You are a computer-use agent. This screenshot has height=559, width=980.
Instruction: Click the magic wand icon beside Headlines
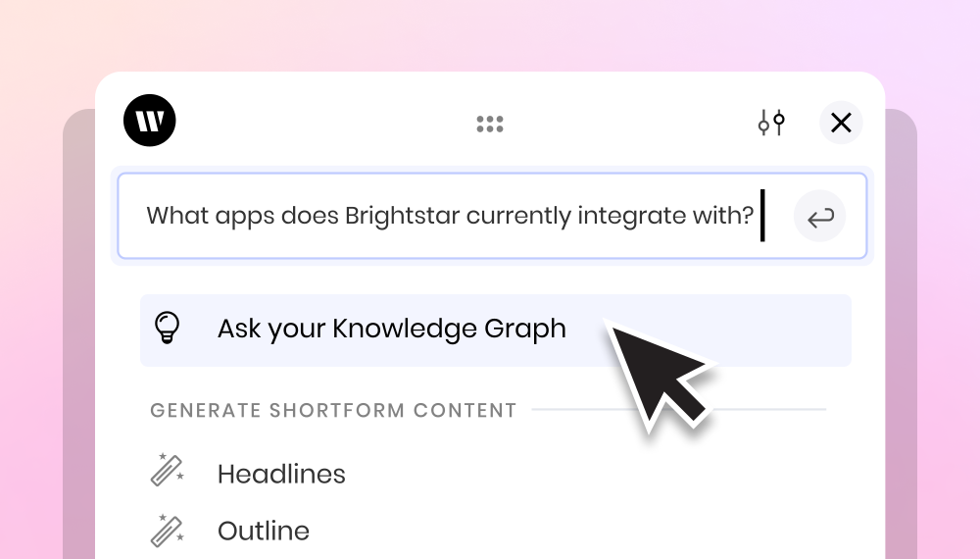click(168, 470)
